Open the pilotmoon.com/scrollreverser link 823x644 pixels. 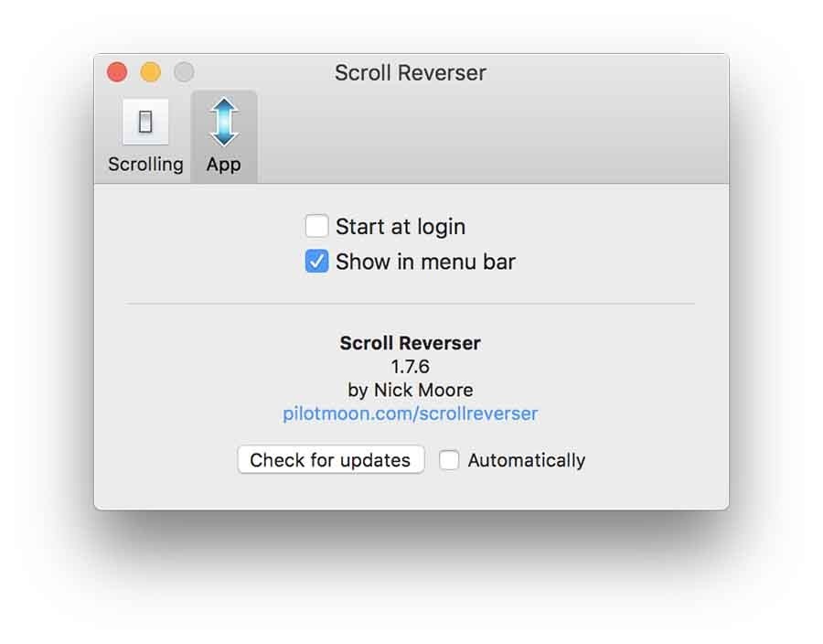tap(410, 413)
